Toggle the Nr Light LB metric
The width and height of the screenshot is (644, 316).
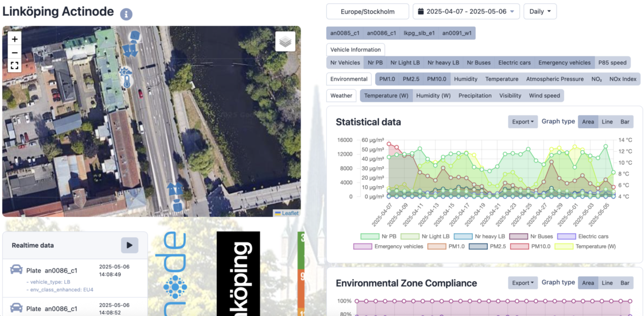pos(405,63)
